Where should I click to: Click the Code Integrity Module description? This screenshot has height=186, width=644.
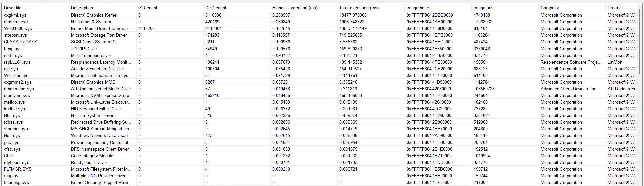pos(92,156)
